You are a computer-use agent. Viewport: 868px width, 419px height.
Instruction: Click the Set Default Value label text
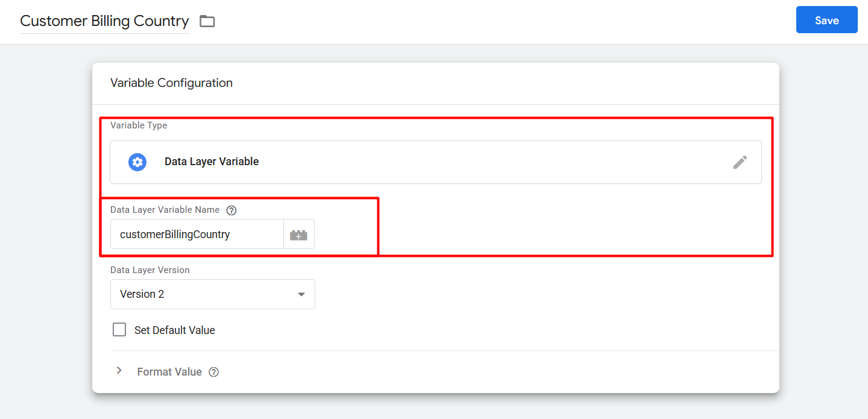pyautogui.click(x=175, y=330)
